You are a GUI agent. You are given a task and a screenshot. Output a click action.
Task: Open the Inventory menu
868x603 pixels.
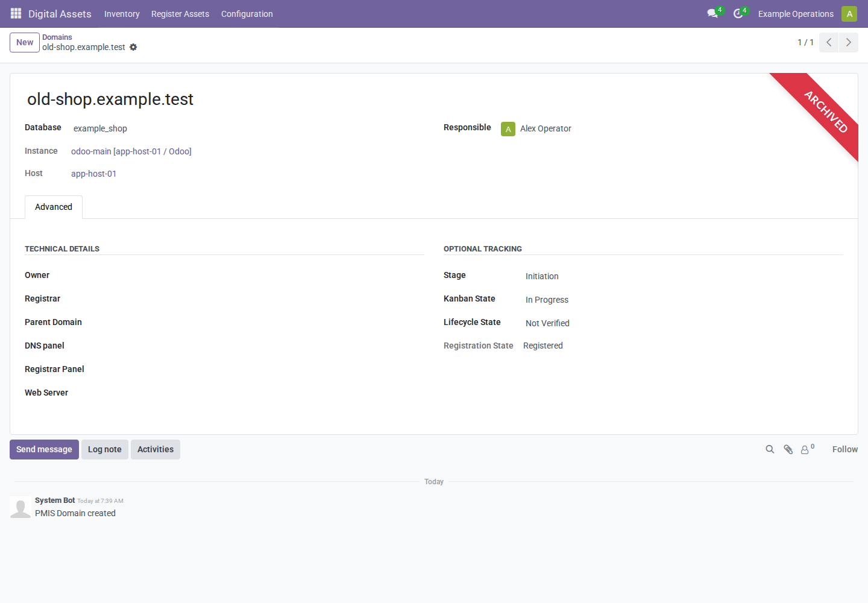click(122, 14)
